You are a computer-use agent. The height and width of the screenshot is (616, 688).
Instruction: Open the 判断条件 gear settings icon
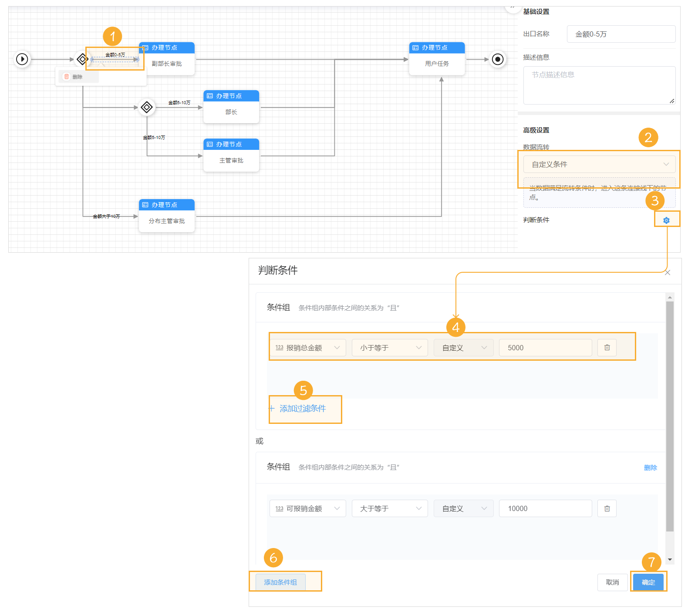pyautogui.click(x=666, y=220)
